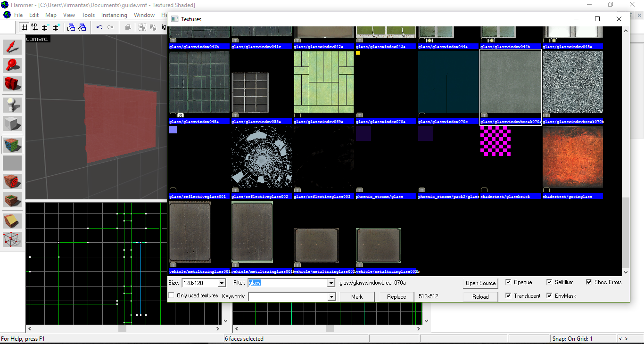Choose the Camera tool
The height and width of the screenshot is (344, 644).
click(12, 83)
